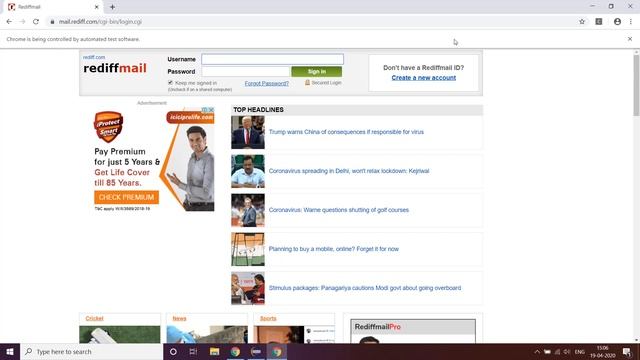Viewport: 640px width, 360px height.
Task: Click the Warne golf headline thumbnail
Action: click(248, 210)
